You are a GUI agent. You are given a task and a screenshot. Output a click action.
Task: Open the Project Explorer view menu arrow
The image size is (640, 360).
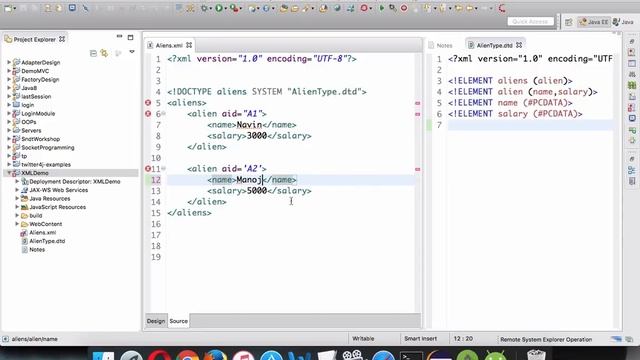coord(132,52)
